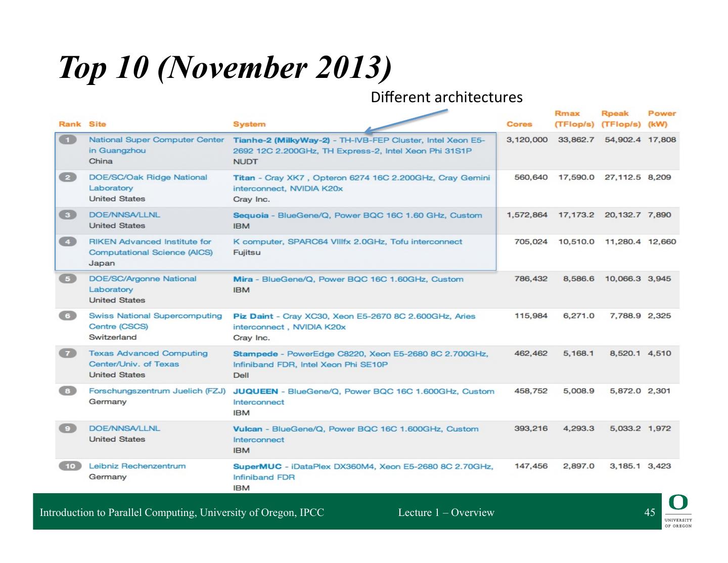Screen dimensions: 728x563
Task: Click the Site column header
Action: pyautogui.click(x=98, y=124)
